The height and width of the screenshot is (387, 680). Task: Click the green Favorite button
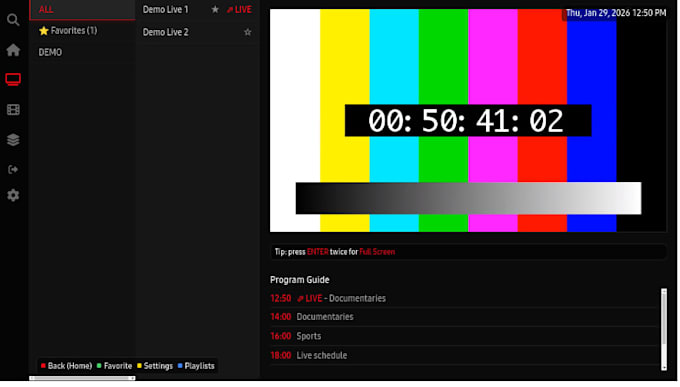114,366
